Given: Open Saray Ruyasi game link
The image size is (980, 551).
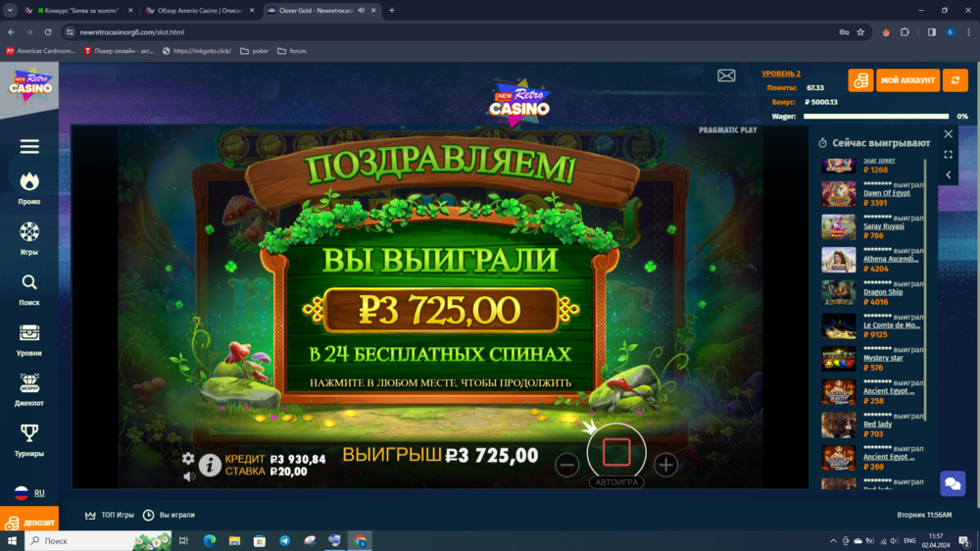Looking at the screenshot, I should [x=884, y=226].
